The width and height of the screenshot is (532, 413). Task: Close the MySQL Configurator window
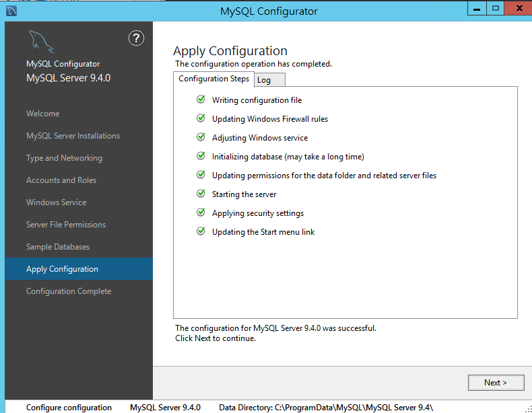[x=519, y=9]
